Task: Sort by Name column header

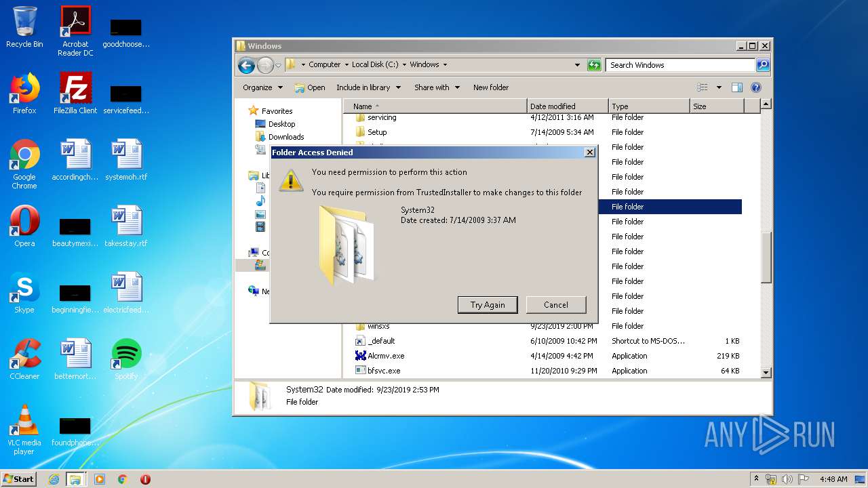Action: (435, 106)
